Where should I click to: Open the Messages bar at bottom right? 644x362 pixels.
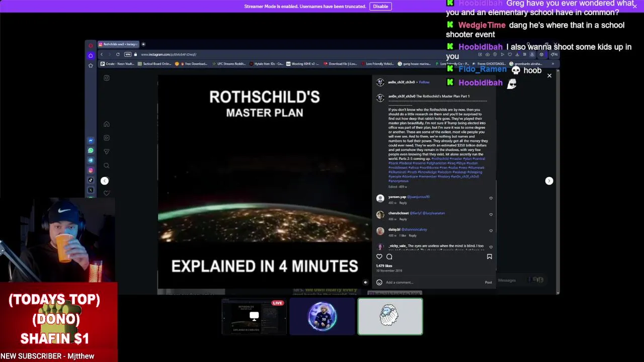[x=521, y=280]
